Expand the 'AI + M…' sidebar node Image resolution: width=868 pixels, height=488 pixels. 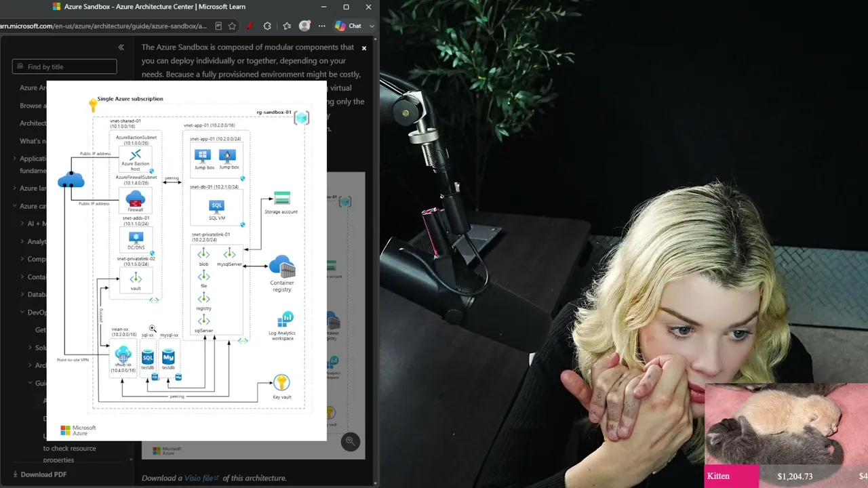point(22,224)
